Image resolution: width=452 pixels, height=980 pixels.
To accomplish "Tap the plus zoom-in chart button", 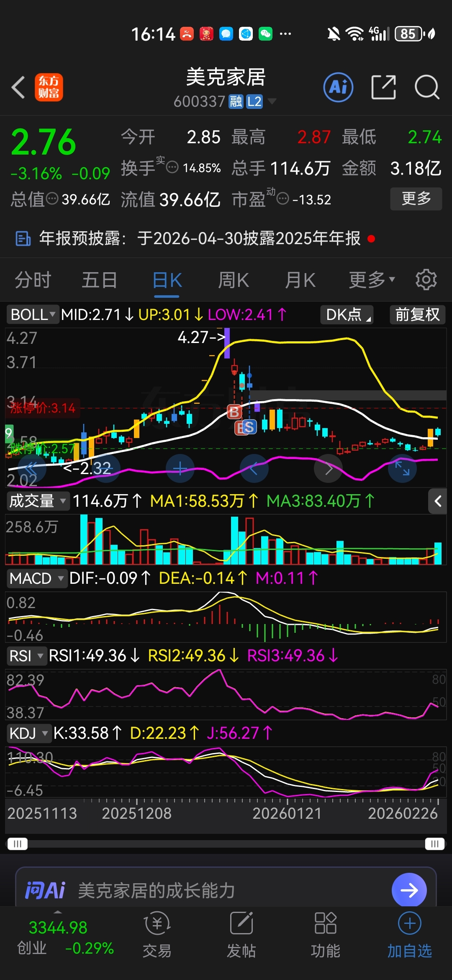I will (x=180, y=469).
